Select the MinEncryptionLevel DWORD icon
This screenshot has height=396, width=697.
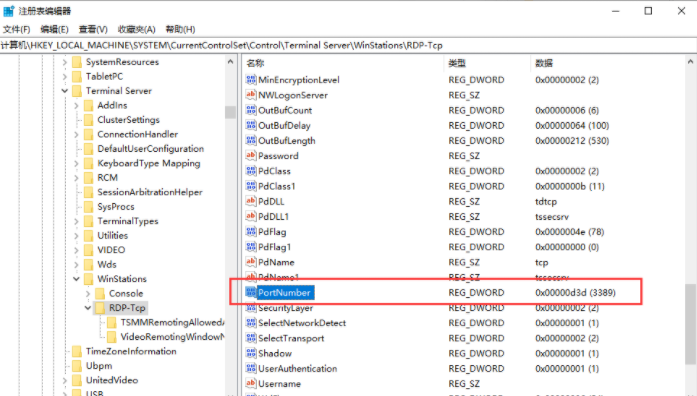(251, 80)
